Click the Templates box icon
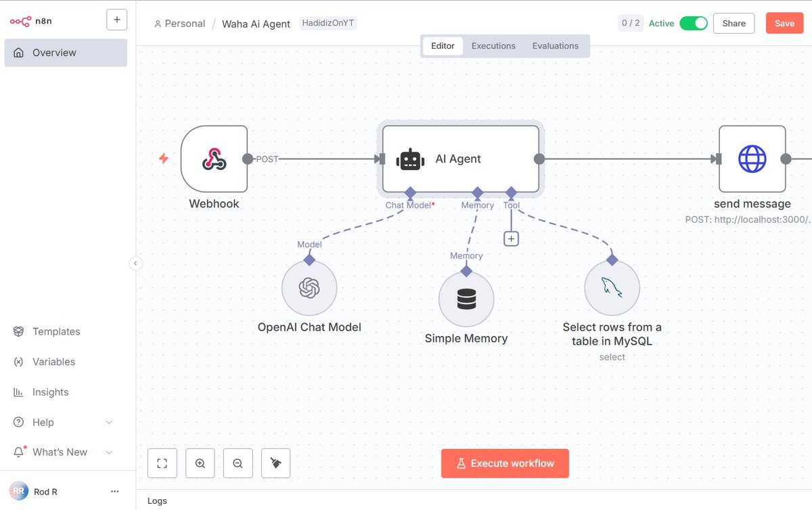812x510 pixels. click(x=19, y=332)
